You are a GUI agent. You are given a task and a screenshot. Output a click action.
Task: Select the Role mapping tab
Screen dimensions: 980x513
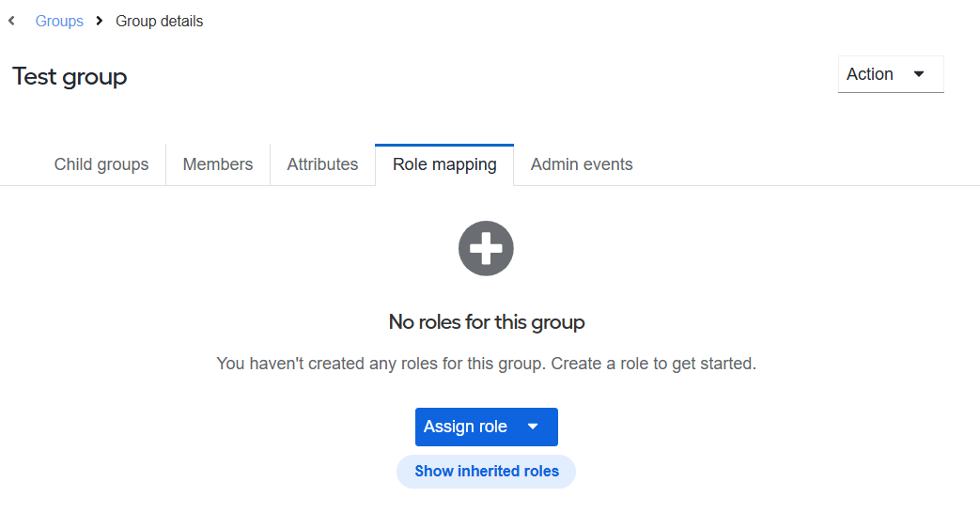pyautogui.click(x=444, y=164)
